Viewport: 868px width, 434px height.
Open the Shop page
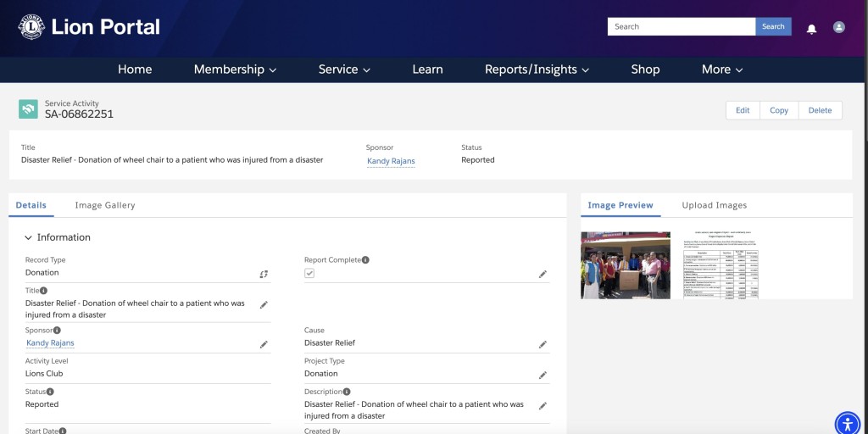(x=645, y=70)
